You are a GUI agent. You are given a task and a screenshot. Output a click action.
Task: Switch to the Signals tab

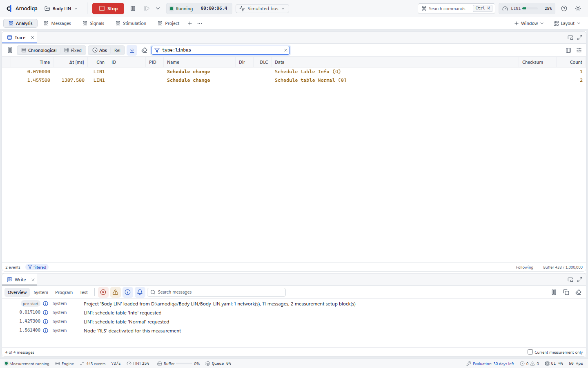click(94, 23)
